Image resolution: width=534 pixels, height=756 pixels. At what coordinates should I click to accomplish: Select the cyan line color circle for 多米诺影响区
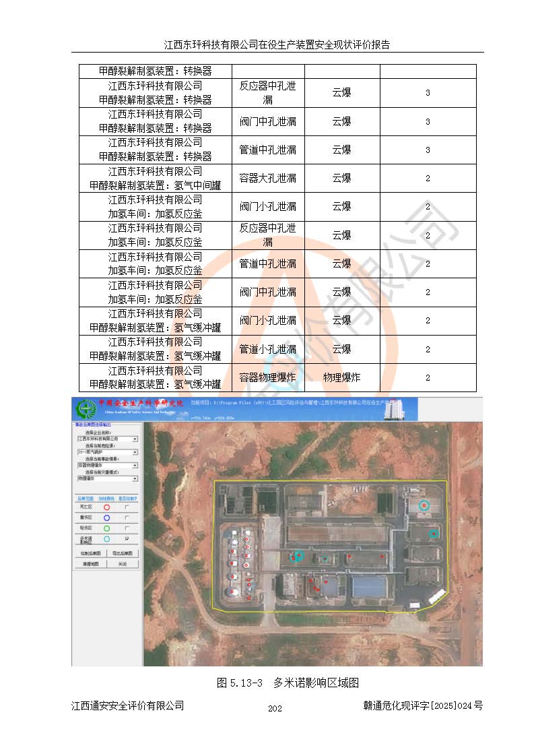tap(106, 539)
